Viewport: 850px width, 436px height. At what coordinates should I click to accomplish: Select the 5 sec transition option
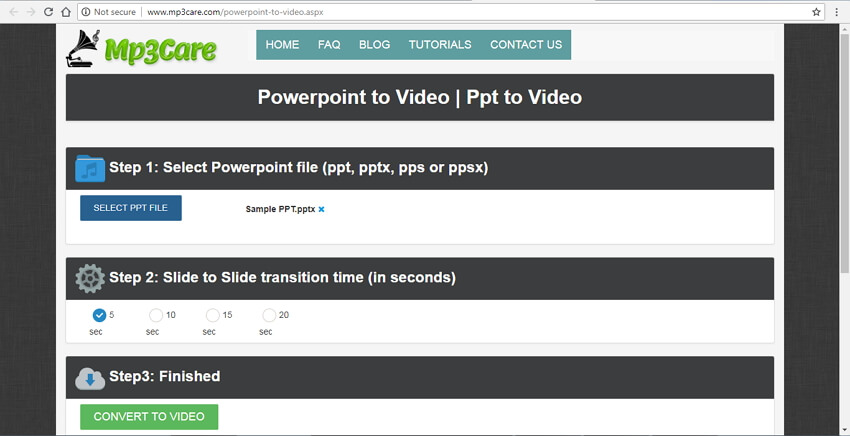point(99,315)
